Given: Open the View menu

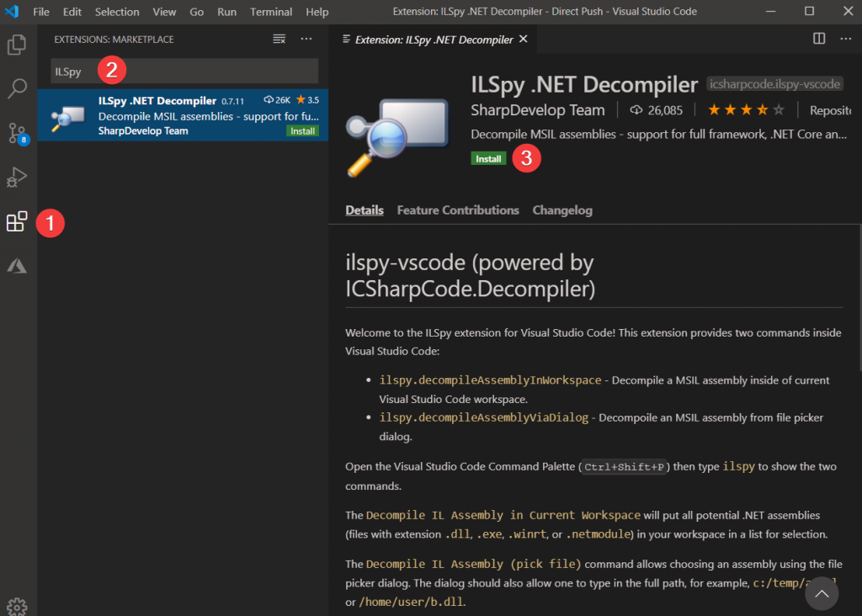Looking at the screenshot, I should (164, 12).
